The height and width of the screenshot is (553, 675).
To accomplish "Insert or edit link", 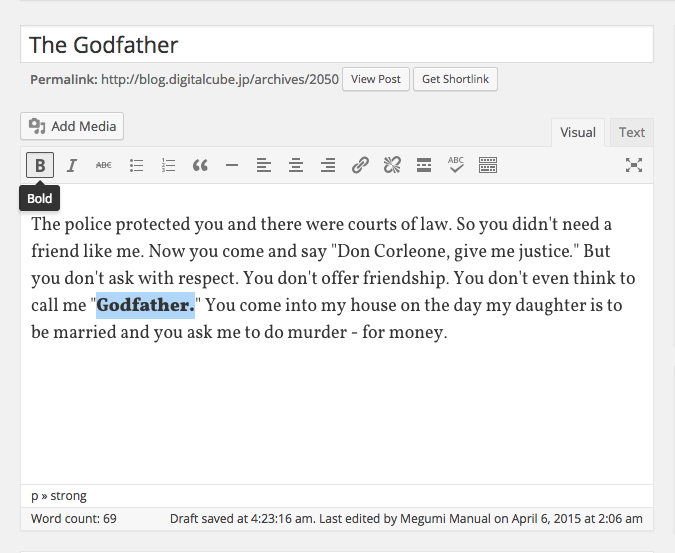I will point(360,166).
